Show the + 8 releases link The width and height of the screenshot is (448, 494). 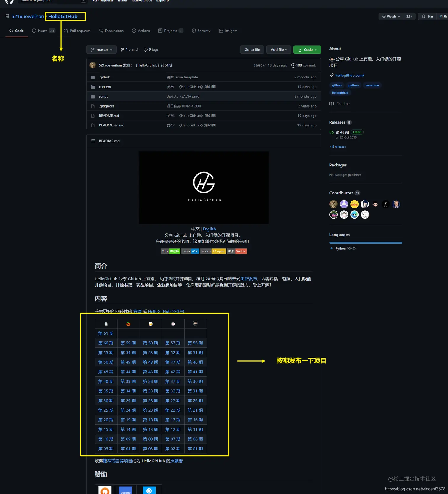338,147
